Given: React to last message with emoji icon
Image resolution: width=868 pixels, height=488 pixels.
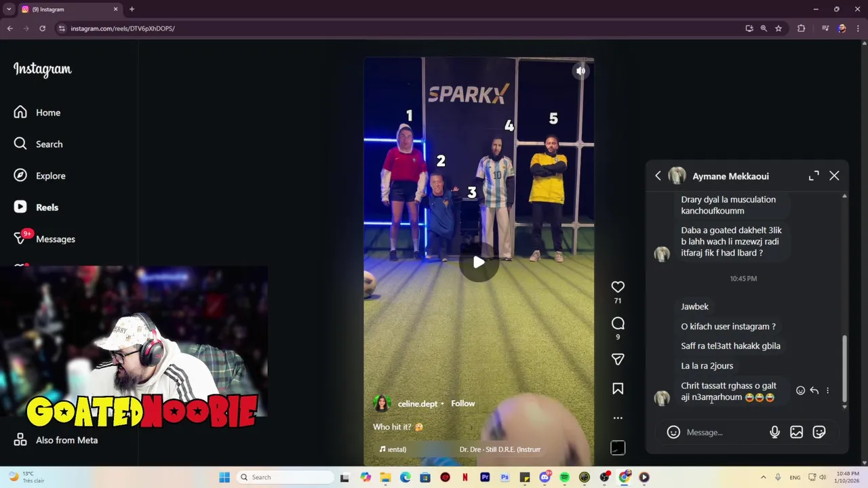Looking at the screenshot, I should click(x=800, y=391).
